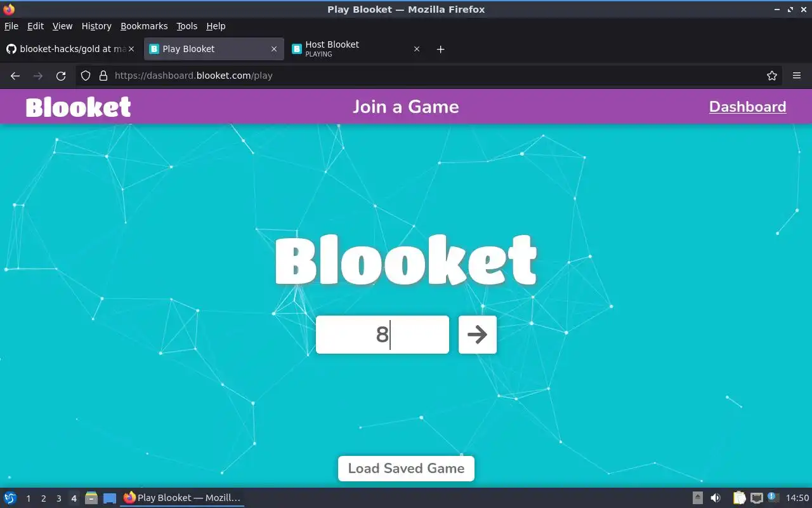Click the Blooket logo in header
Viewport: 812px width, 508px height.
click(x=79, y=107)
